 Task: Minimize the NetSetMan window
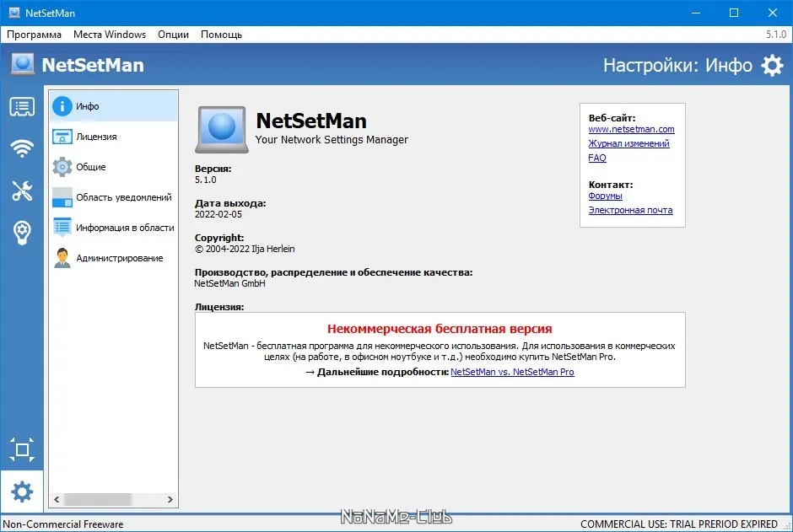(696, 13)
